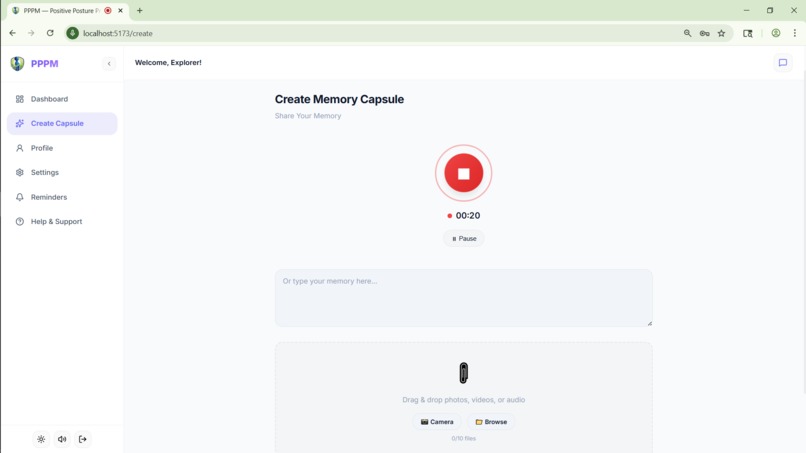Image resolution: width=806 pixels, height=453 pixels.
Task: Click 'Create Memory Capsule' heading
Action: pos(339,99)
